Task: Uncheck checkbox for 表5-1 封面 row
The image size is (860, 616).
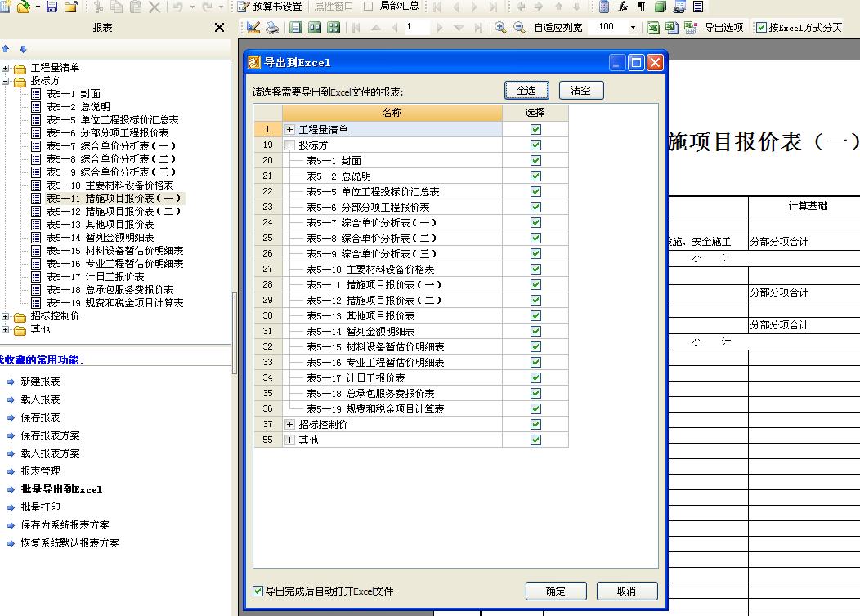Action: (535, 161)
